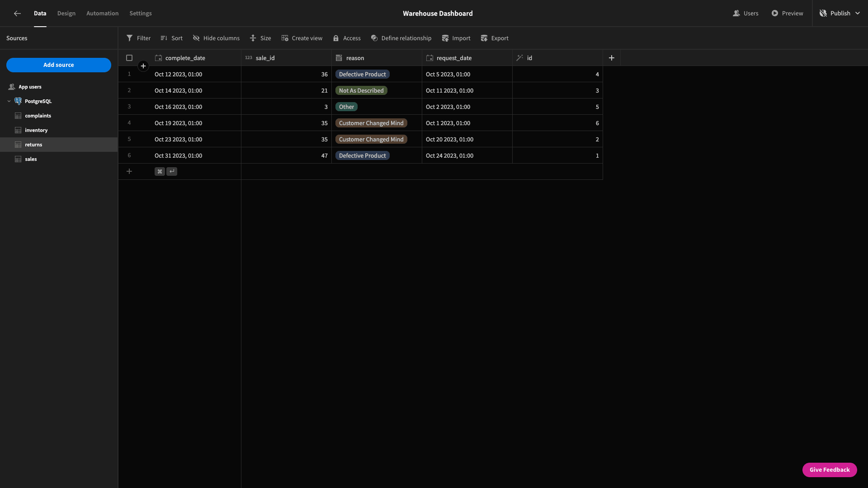Switch to the Data tab
Screen dimensions: 868x488
tap(40, 14)
